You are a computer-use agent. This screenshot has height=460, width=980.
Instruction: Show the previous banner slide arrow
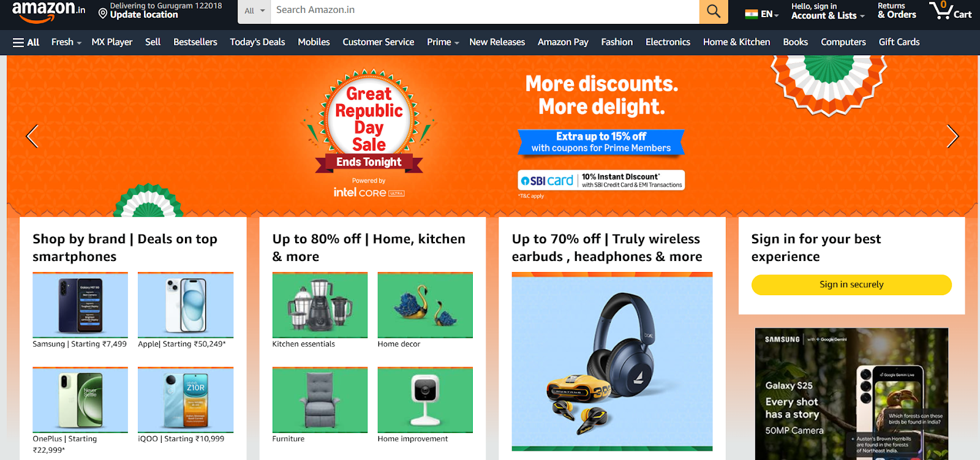(32, 136)
